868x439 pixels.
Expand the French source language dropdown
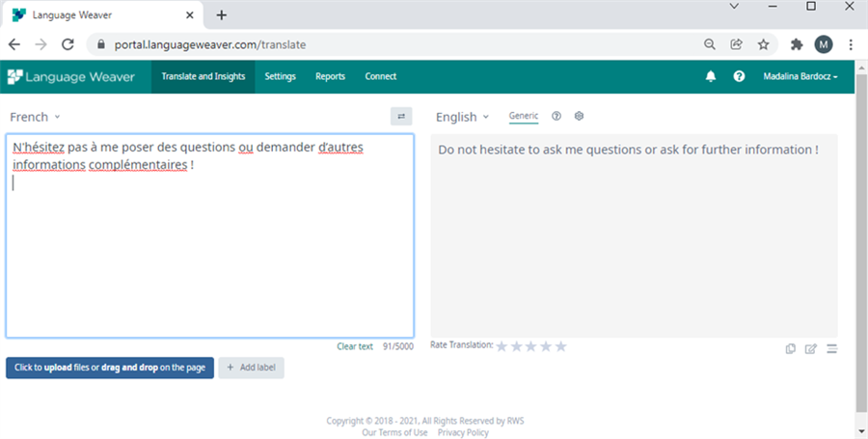pyautogui.click(x=35, y=117)
